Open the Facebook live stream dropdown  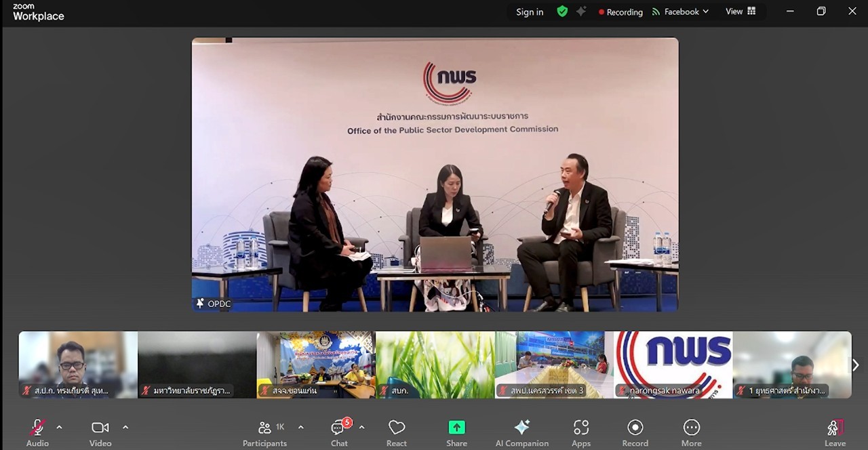(680, 12)
